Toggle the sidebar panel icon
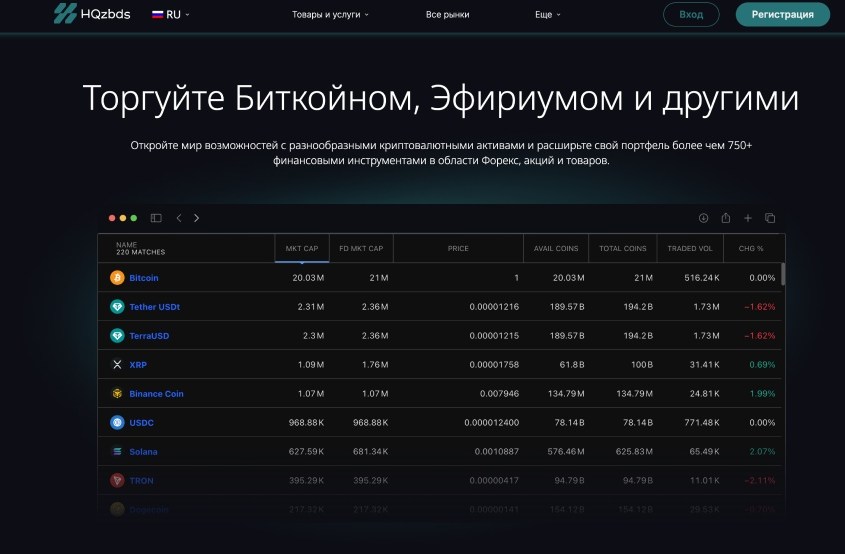This screenshot has height=554, width=845. point(156,218)
